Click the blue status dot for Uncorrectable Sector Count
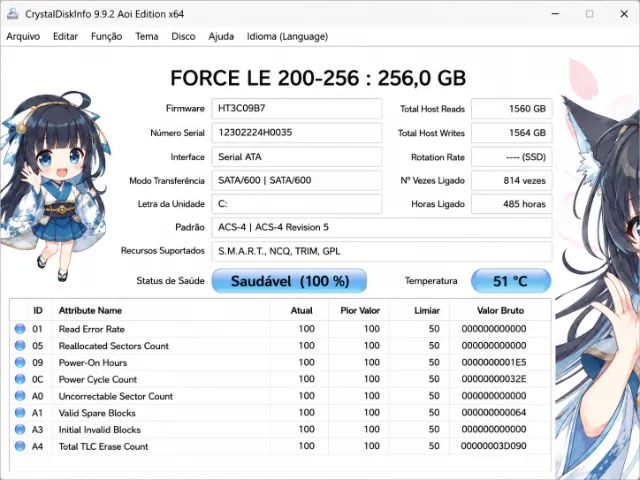The image size is (640, 480). pyautogui.click(x=20, y=396)
